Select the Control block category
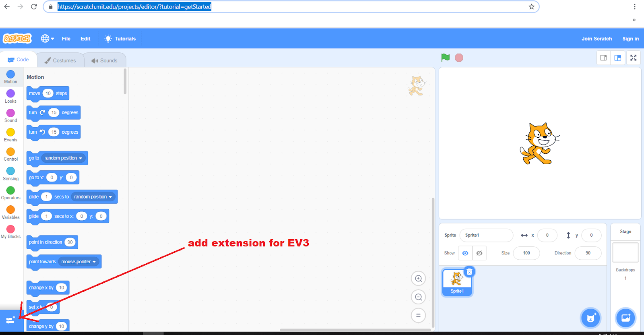Viewport: 644px width, 335px height. coord(11,154)
